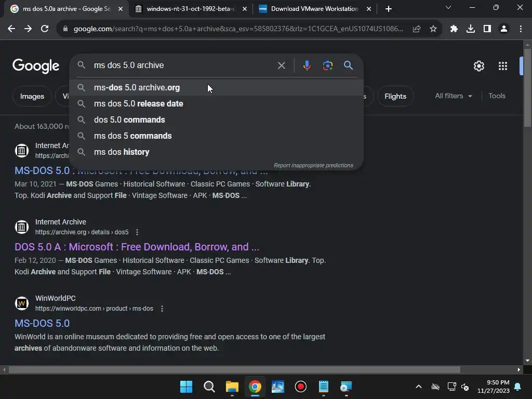Open Windows taskbar search
This screenshot has height=399, width=532.
pyautogui.click(x=209, y=387)
